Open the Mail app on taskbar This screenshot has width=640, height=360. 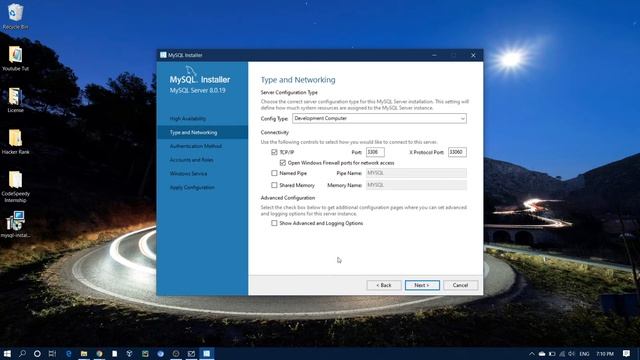click(x=191, y=353)
